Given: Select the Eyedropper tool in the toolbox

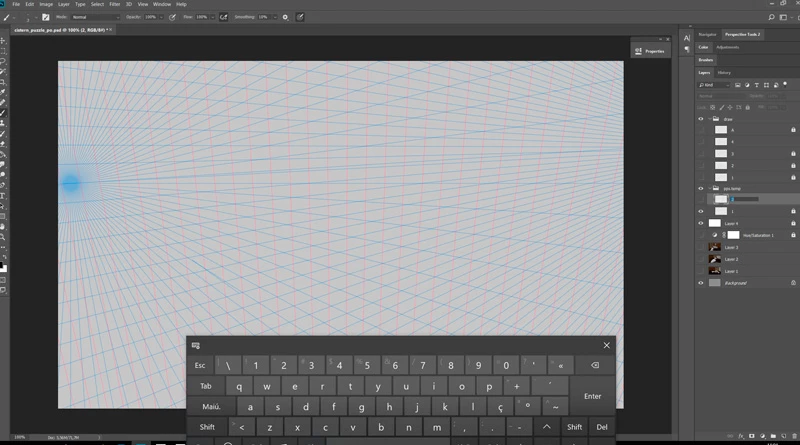Looking at the screenshot, I should pos(3,92).
